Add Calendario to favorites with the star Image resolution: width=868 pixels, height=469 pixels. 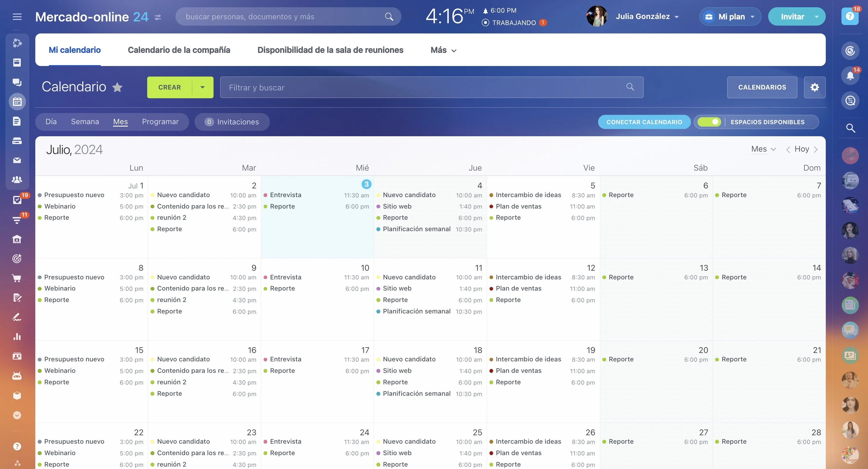[x=117, y=87]
